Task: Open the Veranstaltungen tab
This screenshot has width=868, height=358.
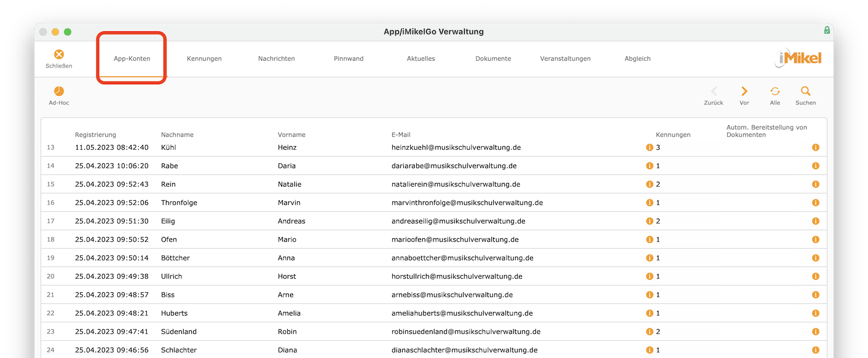Action: 565,59
